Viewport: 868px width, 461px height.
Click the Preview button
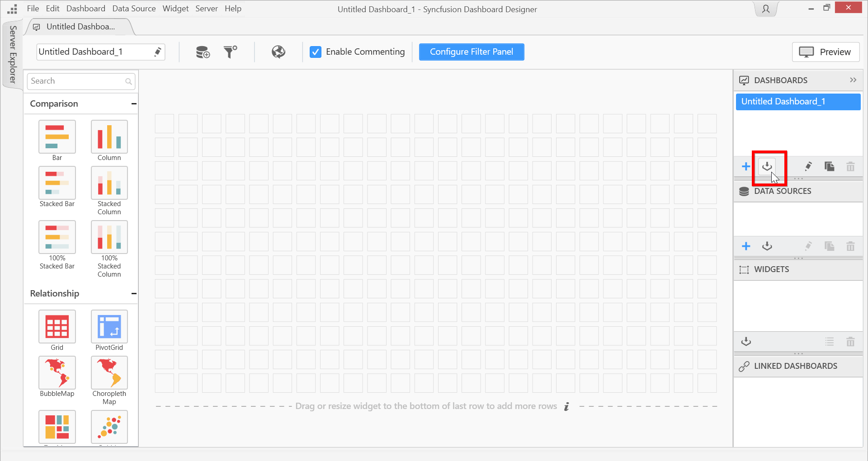tap(826, 52)
